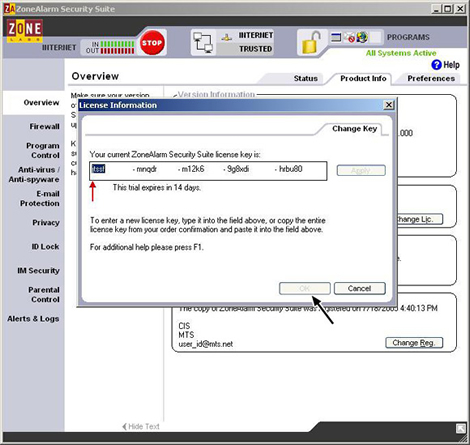Minimize the ZoneAlarm Security Suite window
470x445 pixels.
point(437,9)
